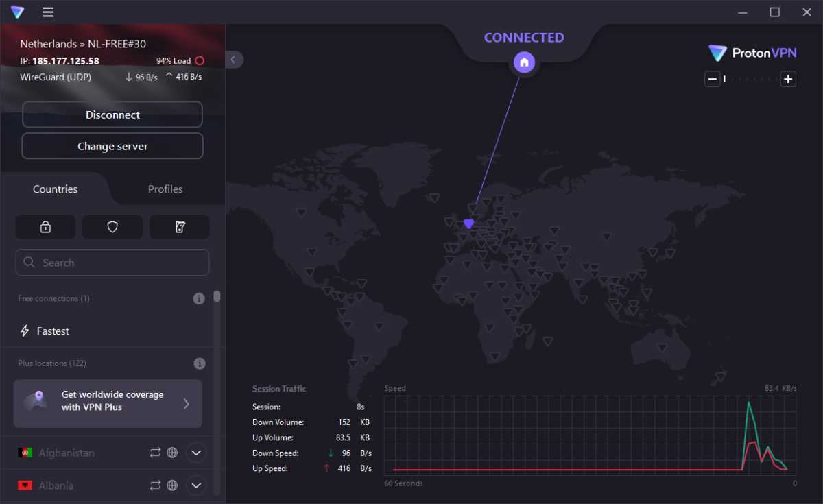The width and height of the screenshot is (823, 504).
Task: Click the Fastest connection lightning icon
Action: coord(25,331)
